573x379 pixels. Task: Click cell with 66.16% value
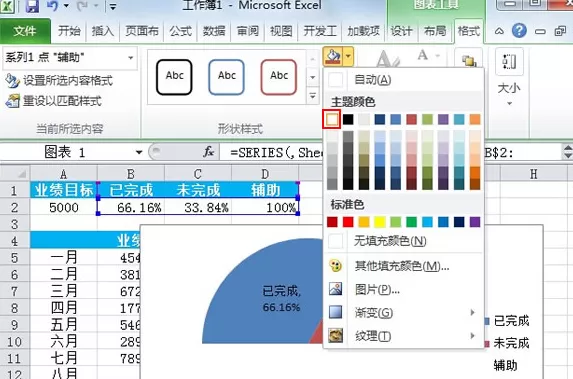point(131,207)
